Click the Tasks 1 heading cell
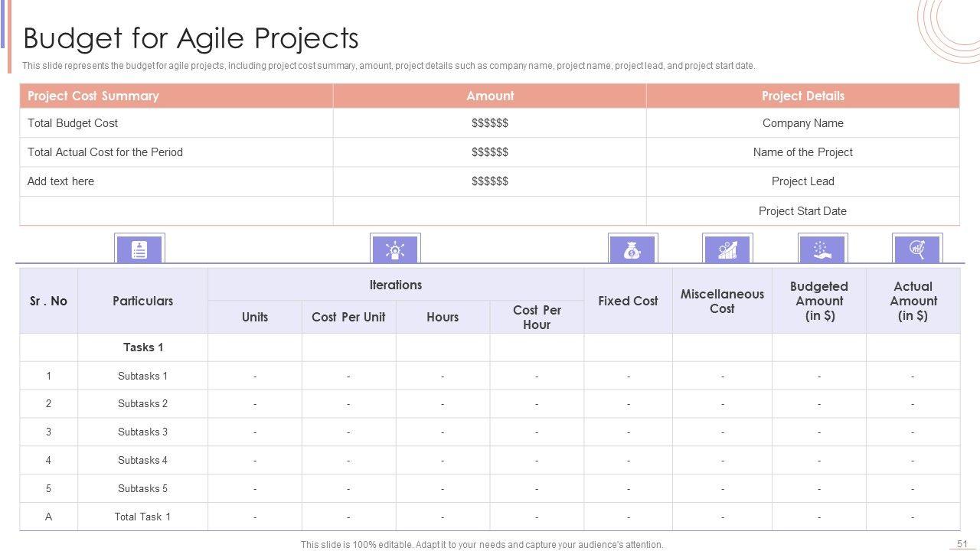 coord(143,347)
